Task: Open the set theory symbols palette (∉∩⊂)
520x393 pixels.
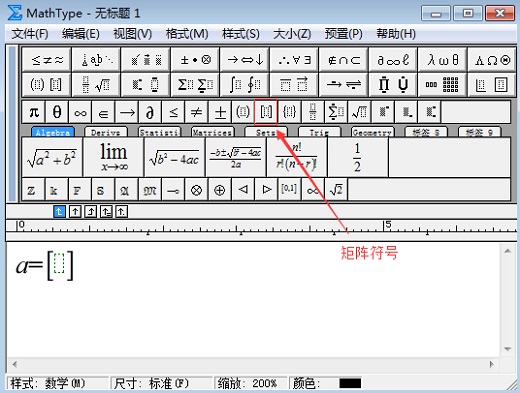Action: pos(344,60)
